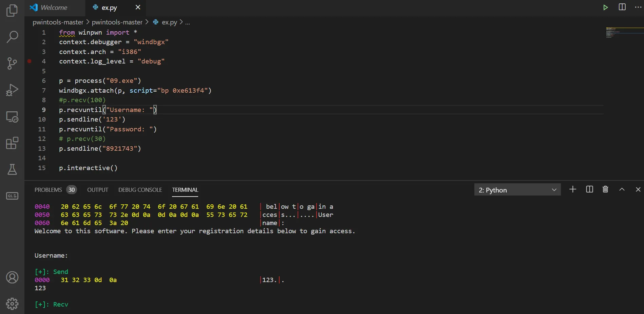Kill terminal using trash icon
The image size is (644, 314).
click(x=605, y=189)
